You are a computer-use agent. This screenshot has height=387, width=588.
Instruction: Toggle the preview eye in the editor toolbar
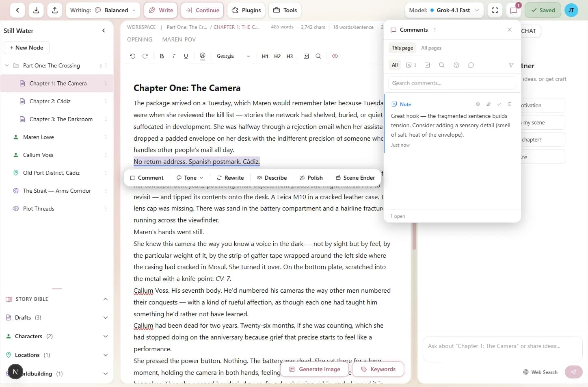click(x=335, y=56)
